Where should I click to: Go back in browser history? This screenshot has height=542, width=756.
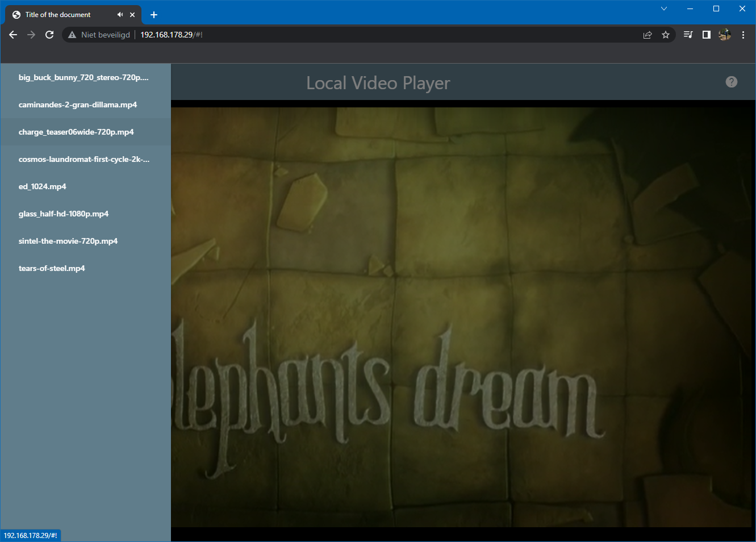pyautogui.click(x=13, y=35)
